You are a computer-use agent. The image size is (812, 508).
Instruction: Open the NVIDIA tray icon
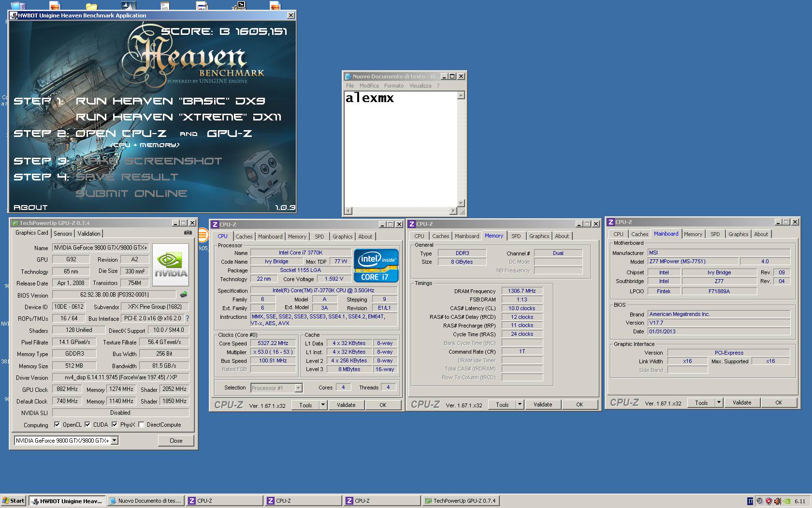[786, 501]
